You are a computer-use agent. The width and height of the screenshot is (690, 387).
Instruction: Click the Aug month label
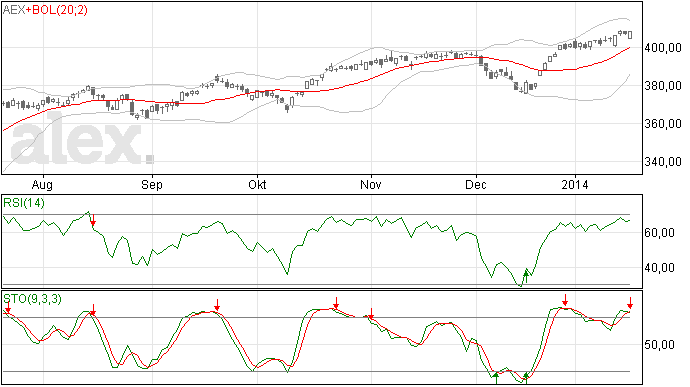43,185
